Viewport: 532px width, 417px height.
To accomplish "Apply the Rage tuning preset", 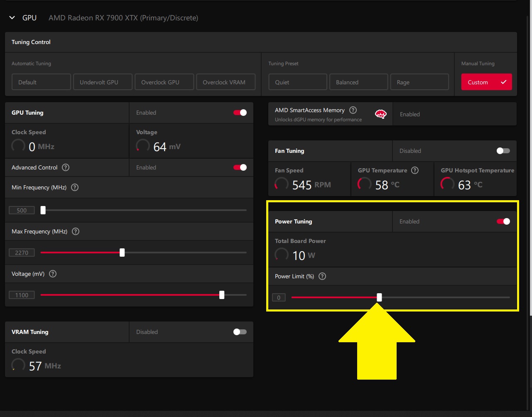I will point(419,82).
